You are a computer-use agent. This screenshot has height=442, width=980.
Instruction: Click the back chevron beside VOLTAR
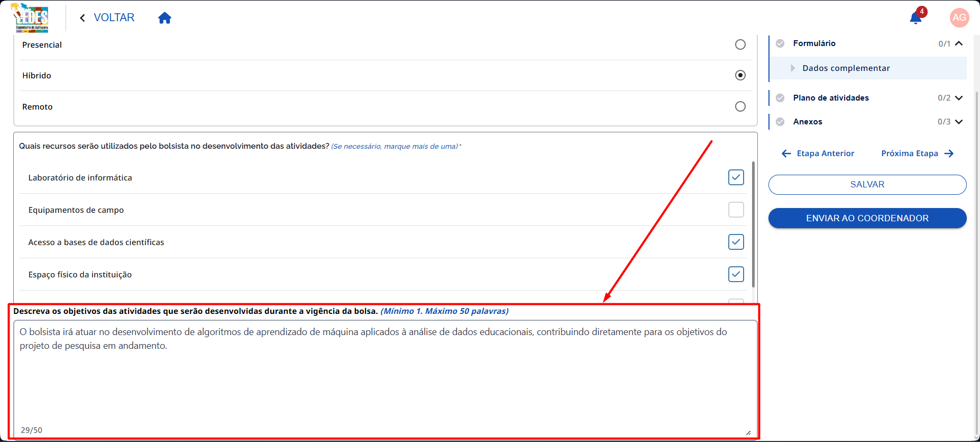(83, 18)
